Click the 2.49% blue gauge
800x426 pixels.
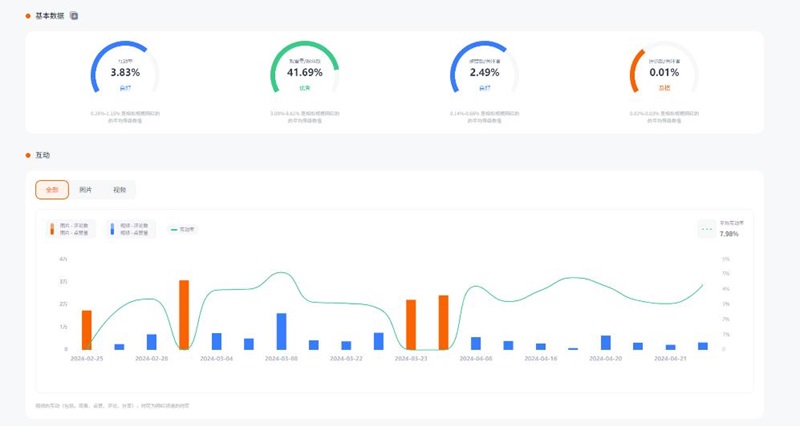484,71
